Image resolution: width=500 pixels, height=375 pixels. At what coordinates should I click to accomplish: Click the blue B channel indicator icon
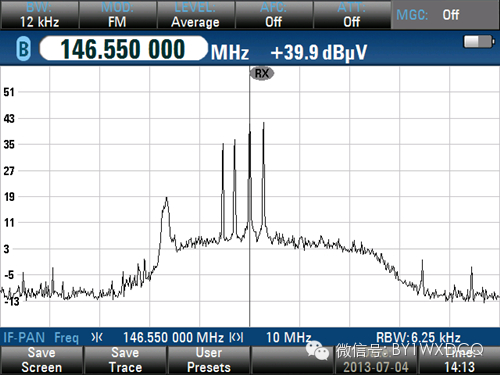coord(24,49)
